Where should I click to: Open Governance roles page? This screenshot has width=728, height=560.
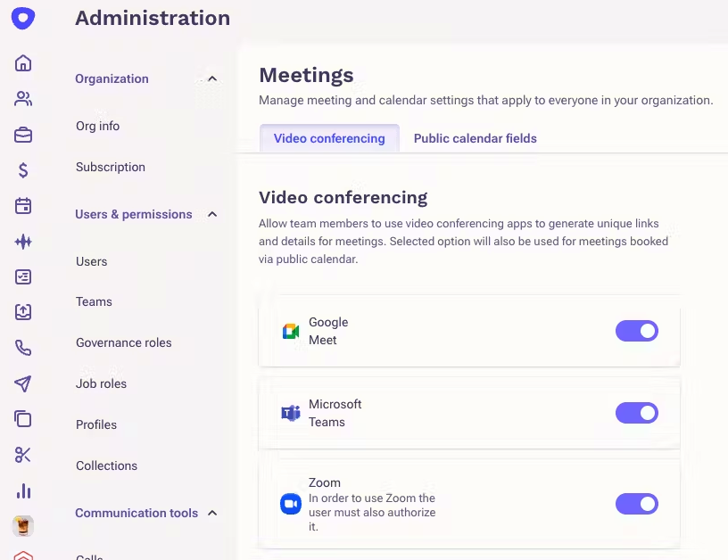point(123,343)
